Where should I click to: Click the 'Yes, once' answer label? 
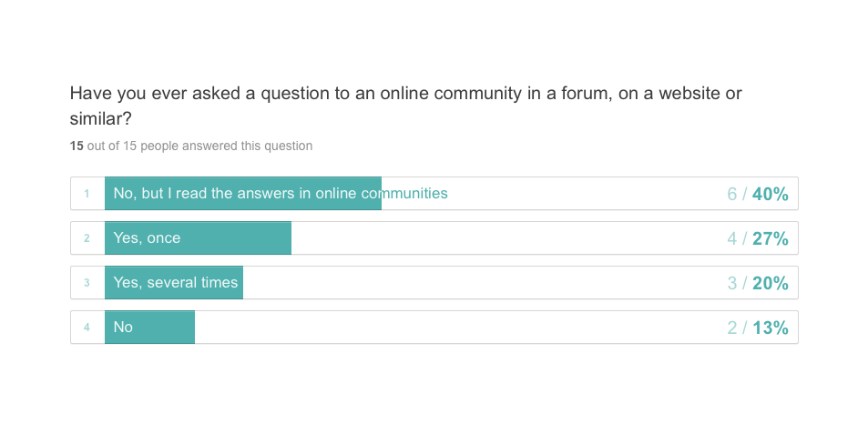click(x=147, y=237)
